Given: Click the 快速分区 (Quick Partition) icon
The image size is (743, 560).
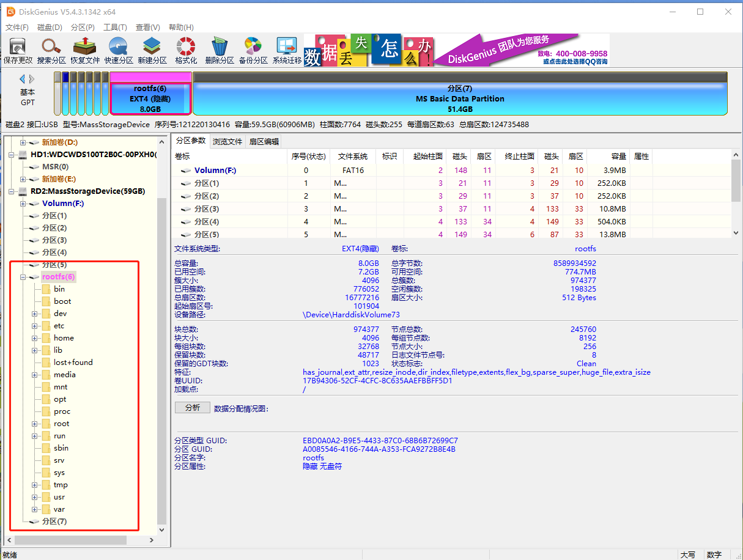Looking at the screenshot, I should [119, 50].
